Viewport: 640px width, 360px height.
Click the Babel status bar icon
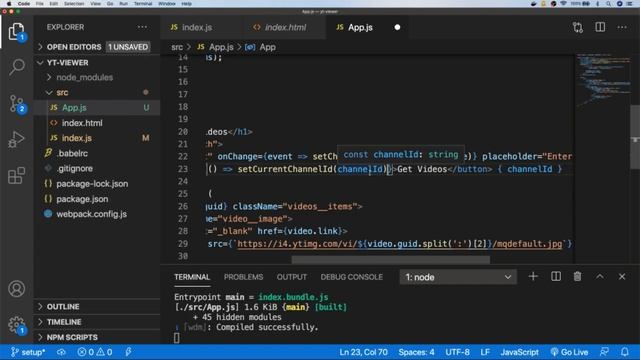128,352
